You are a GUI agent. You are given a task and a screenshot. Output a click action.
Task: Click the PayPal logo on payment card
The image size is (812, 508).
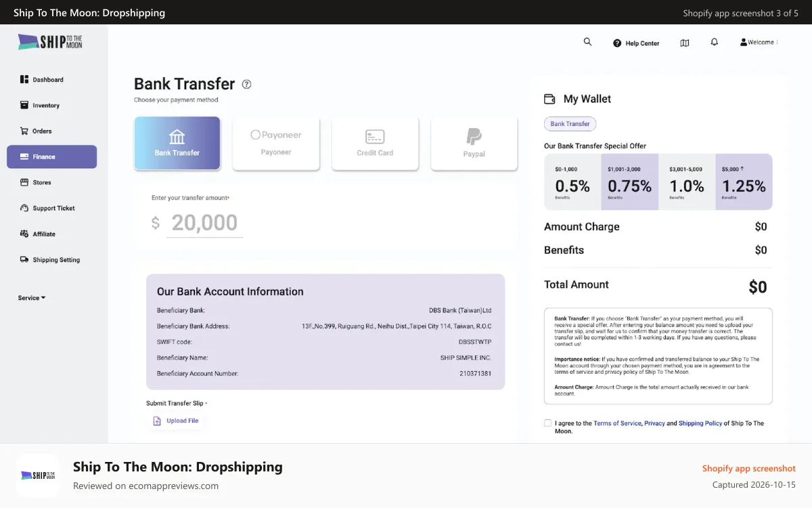click(x=474, y=137)
